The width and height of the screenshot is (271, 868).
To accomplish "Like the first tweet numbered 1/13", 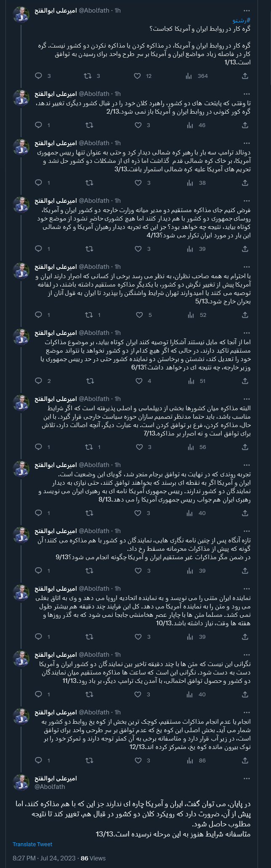I will point(137,76).
